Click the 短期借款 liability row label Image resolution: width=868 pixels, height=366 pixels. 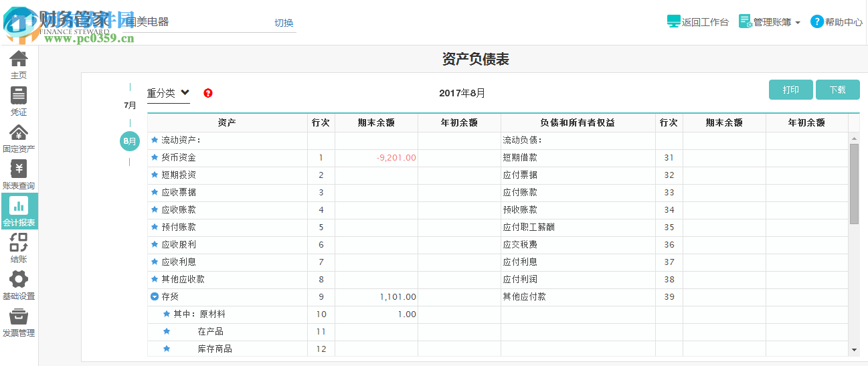520,158
